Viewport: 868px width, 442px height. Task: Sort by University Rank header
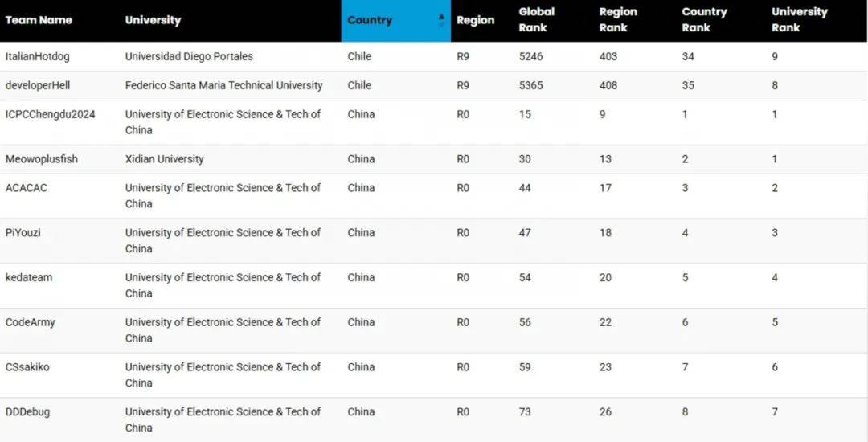pos(800,20)
